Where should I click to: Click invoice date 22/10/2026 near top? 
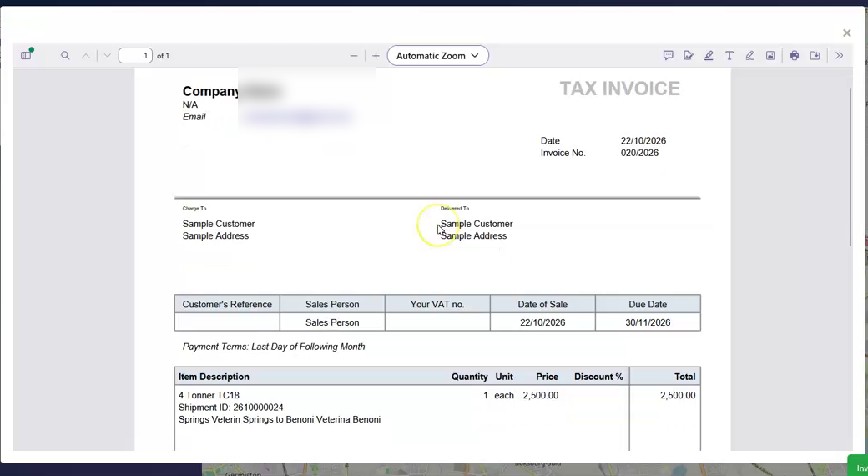point(643,141)
